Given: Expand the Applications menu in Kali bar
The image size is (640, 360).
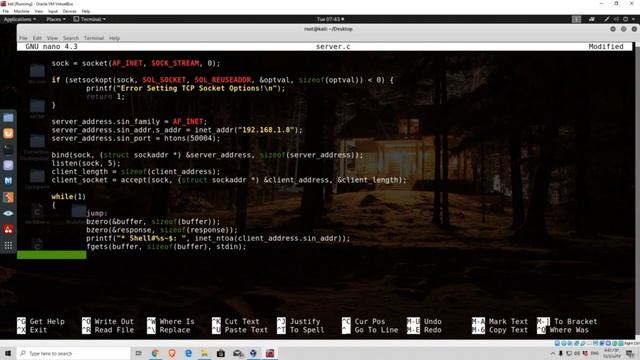Looking at the screenshot, I should pyautogui.click(x=20, y=19).
